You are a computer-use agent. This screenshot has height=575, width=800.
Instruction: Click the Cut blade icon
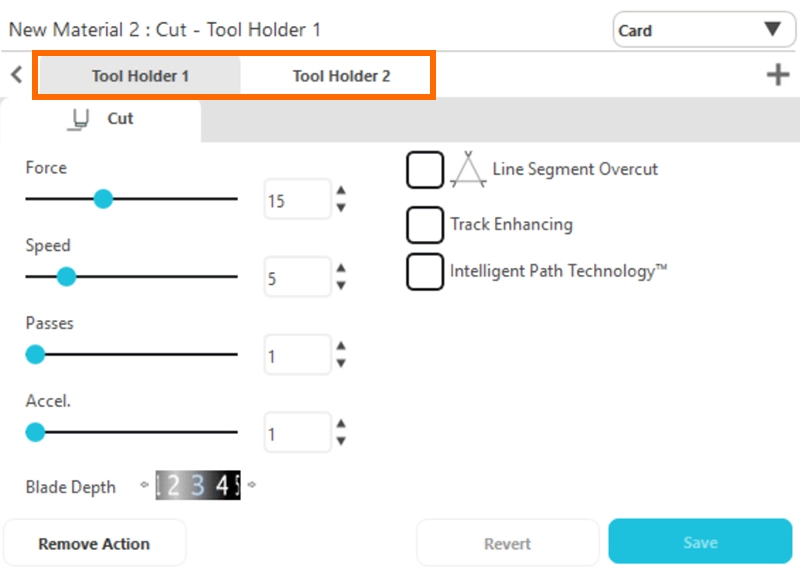pos(78,119)
